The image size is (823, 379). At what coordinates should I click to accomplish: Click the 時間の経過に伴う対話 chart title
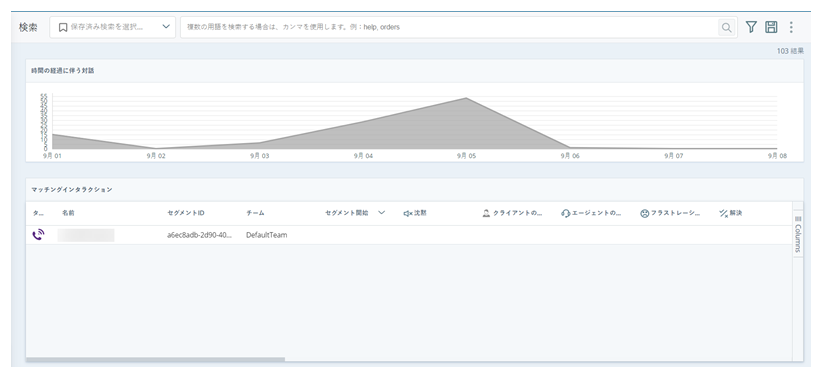62,71
